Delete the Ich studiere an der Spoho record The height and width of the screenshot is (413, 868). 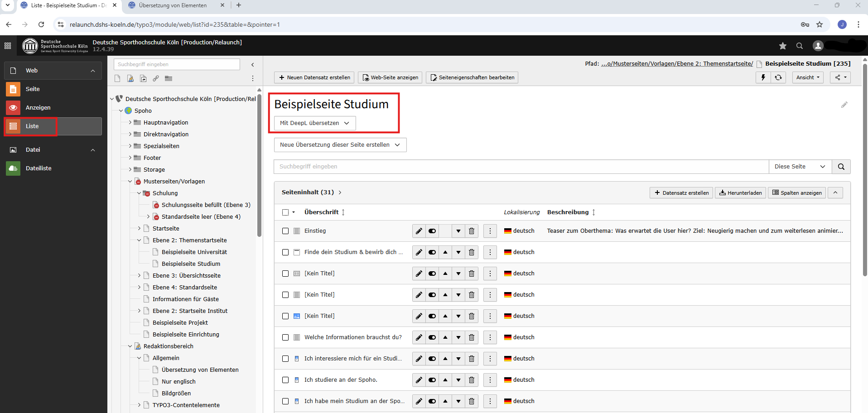point(472,380)
